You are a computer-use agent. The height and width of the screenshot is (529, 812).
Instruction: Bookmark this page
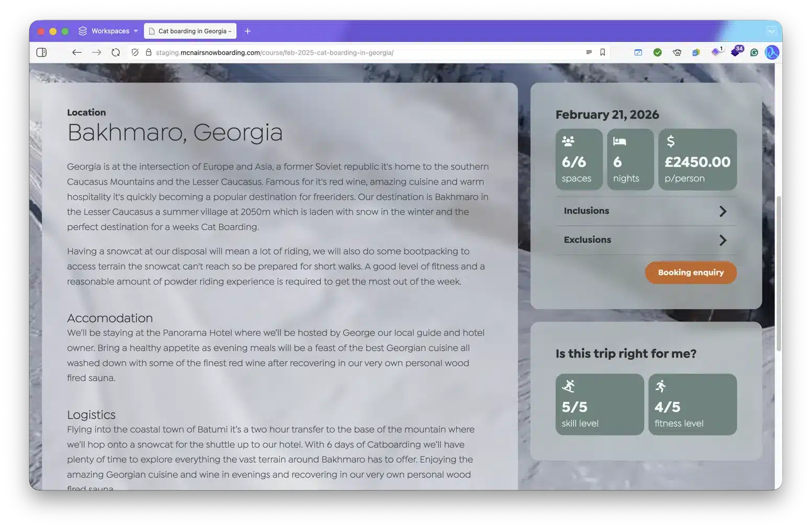click(x=603, y=52)
